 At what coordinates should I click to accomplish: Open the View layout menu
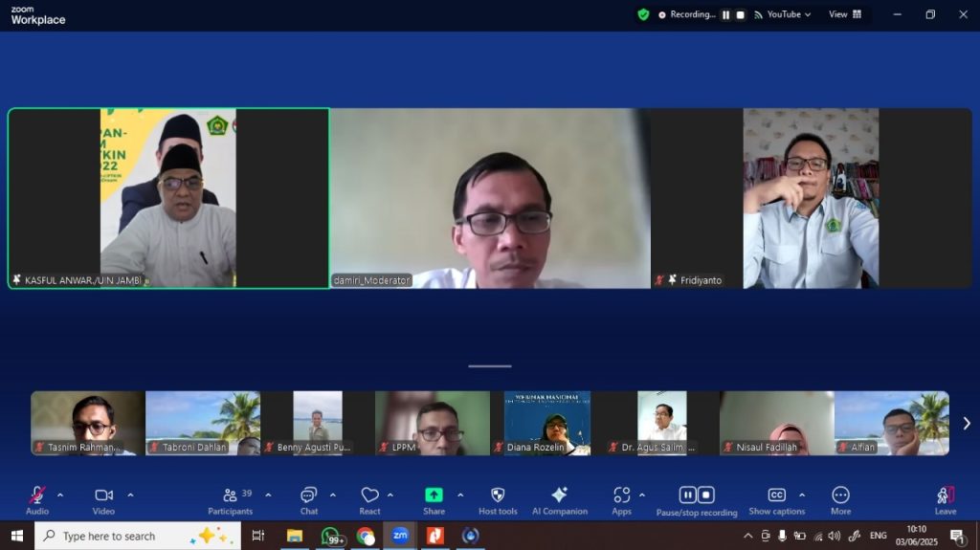[x=845, y=14]
